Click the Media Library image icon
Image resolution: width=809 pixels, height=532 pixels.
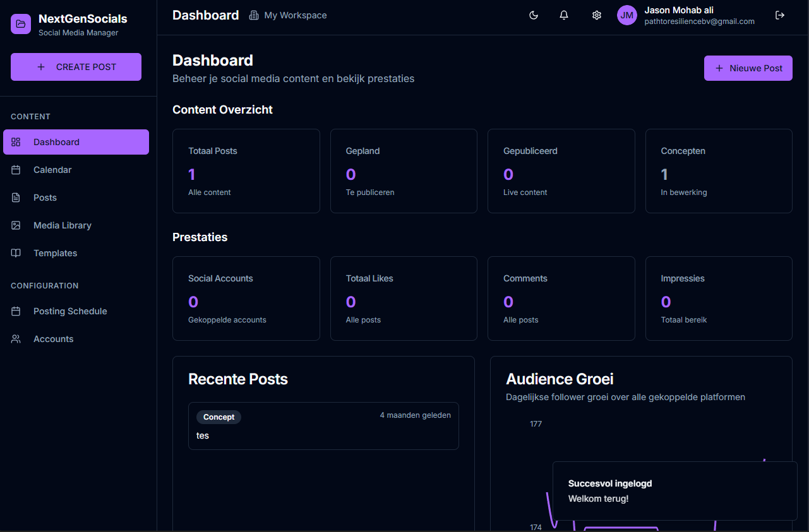point(16,225)
